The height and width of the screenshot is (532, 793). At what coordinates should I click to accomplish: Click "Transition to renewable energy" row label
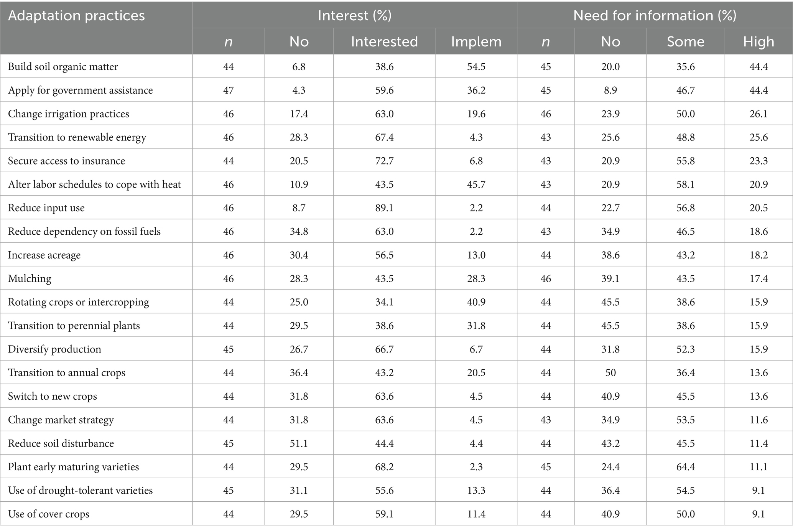tap(77, 137)
